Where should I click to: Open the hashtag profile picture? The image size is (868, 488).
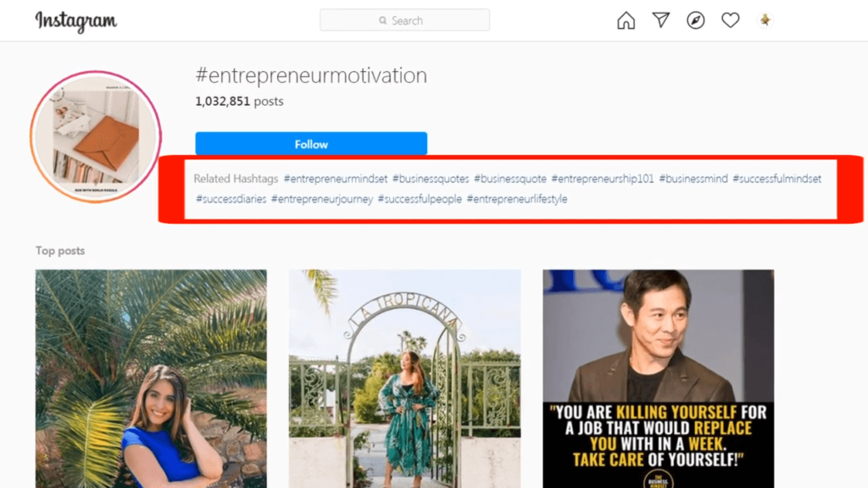tap(96, 136)
